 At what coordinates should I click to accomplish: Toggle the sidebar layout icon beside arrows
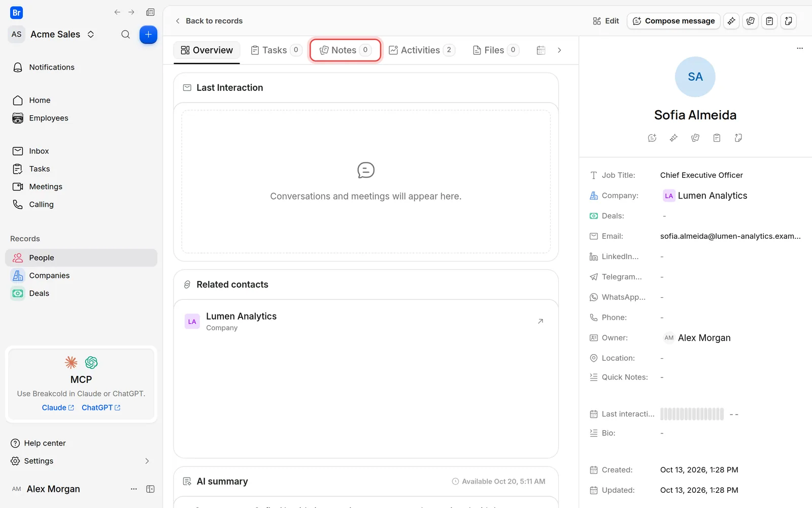tap(150, 12)
